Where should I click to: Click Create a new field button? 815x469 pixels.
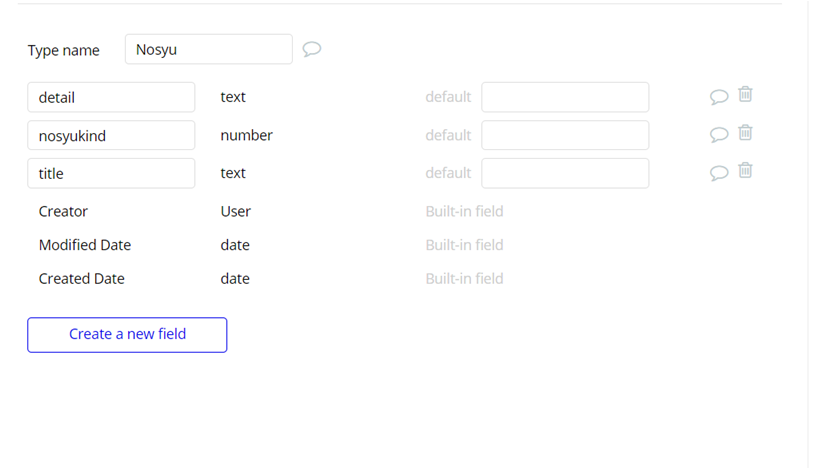coord(127,334)
